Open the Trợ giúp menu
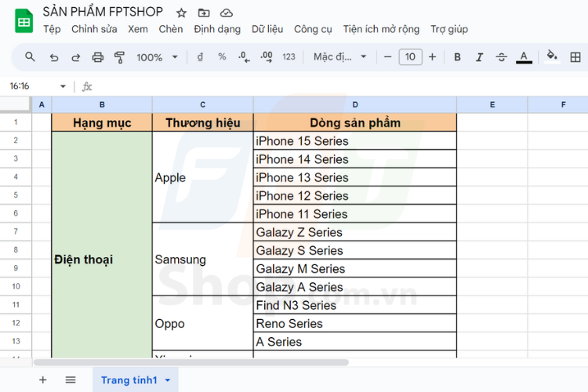Viewport: 588px width, 392px height. (x=449, y=29)
